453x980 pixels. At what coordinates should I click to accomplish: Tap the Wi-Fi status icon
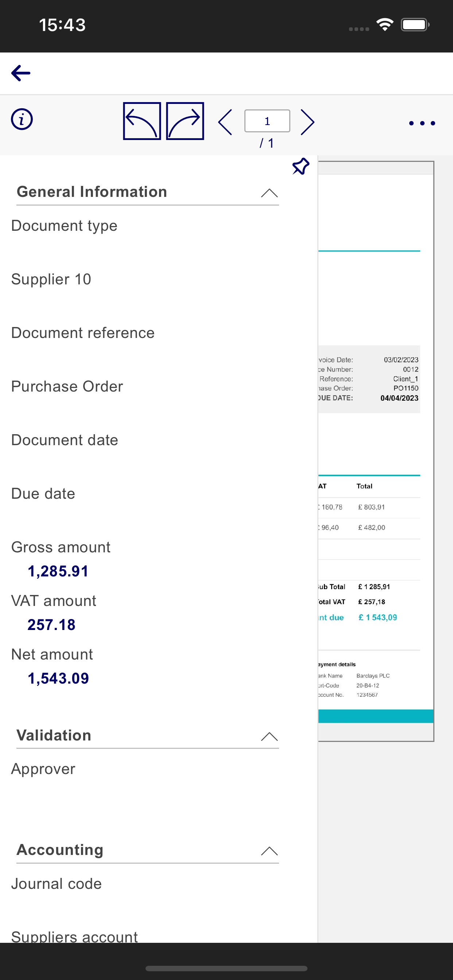[x=385, y=25]
